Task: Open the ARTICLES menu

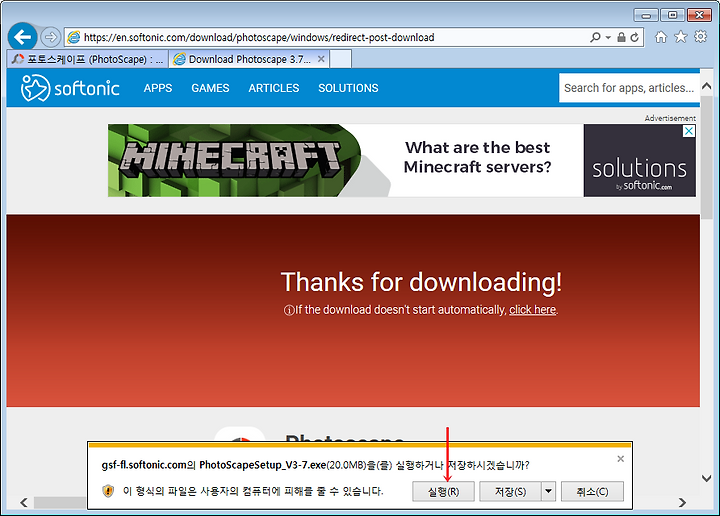Action: click(274, 88)
